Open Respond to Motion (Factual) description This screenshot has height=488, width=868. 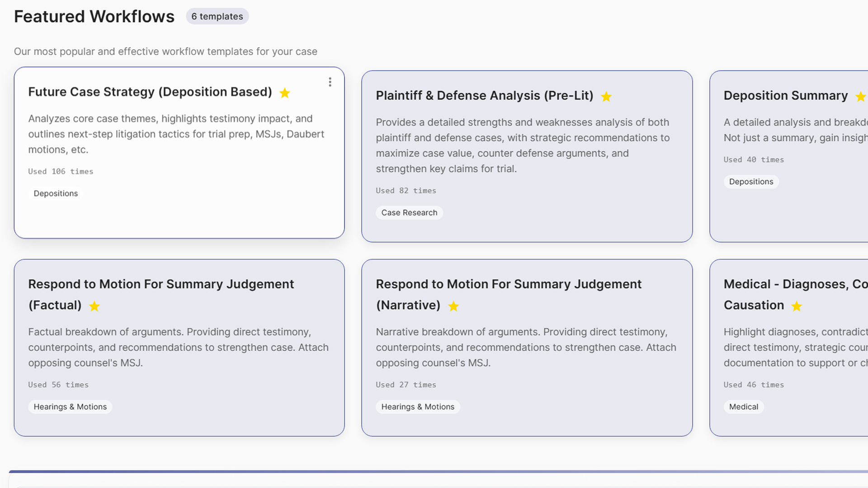pos(178,347)
